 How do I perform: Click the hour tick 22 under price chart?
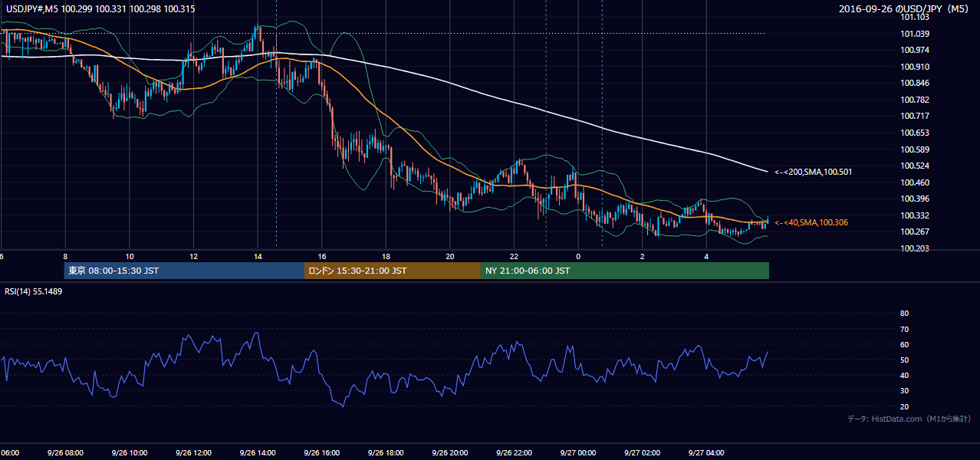pyautogui.click(x=514, y=257)
